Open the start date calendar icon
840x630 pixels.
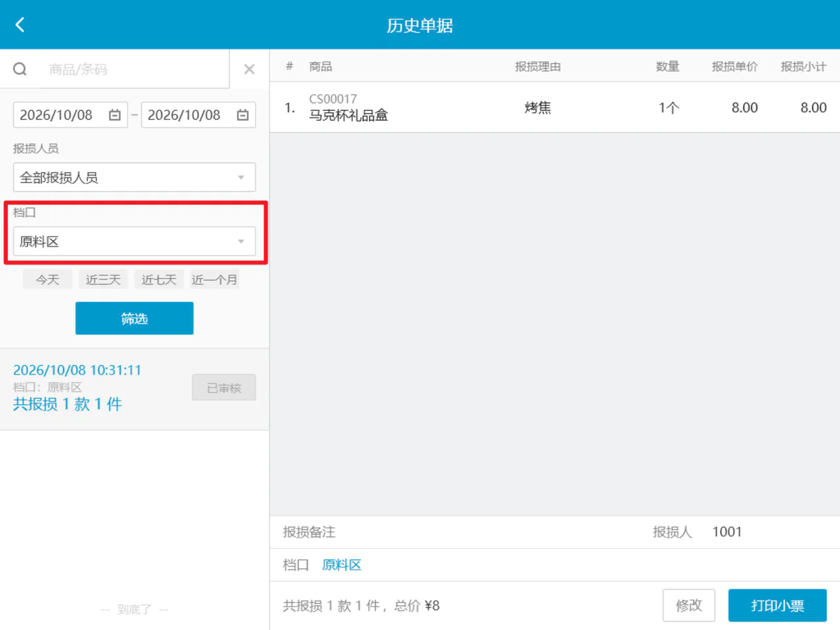coord(115,115)
